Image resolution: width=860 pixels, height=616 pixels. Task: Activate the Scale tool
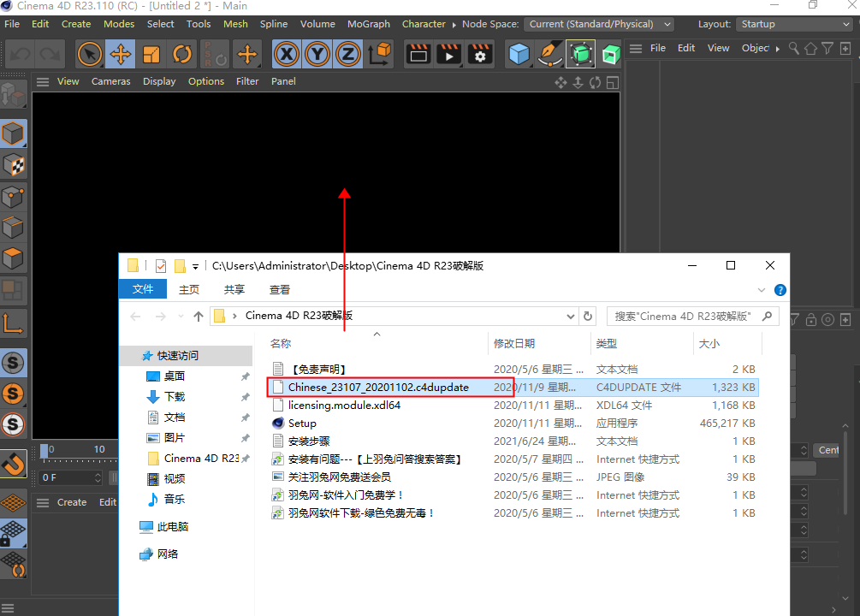pyautogui.click(x=151, y=55)
